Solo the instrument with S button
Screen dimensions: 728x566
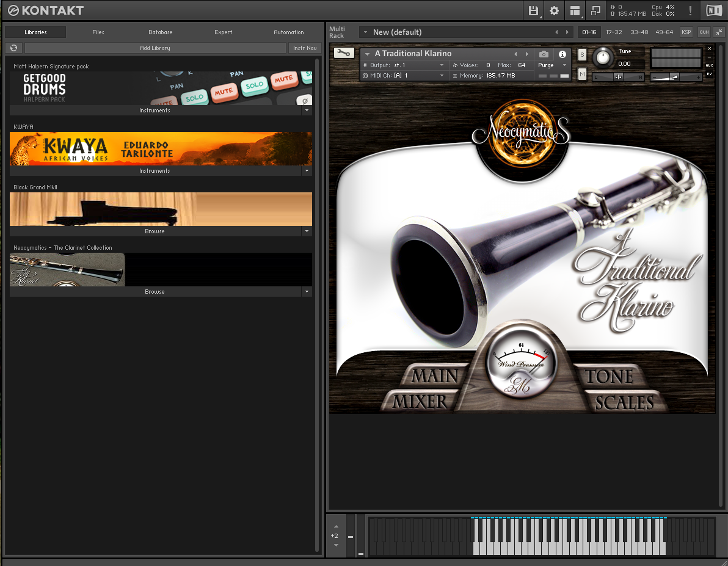582,55
